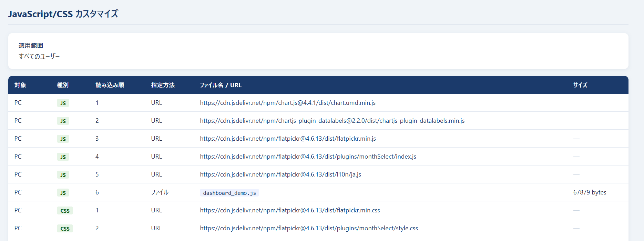Select the 適用範囲 label
The width and height of the screenshot is (644, 241).
tap(31, 46)
